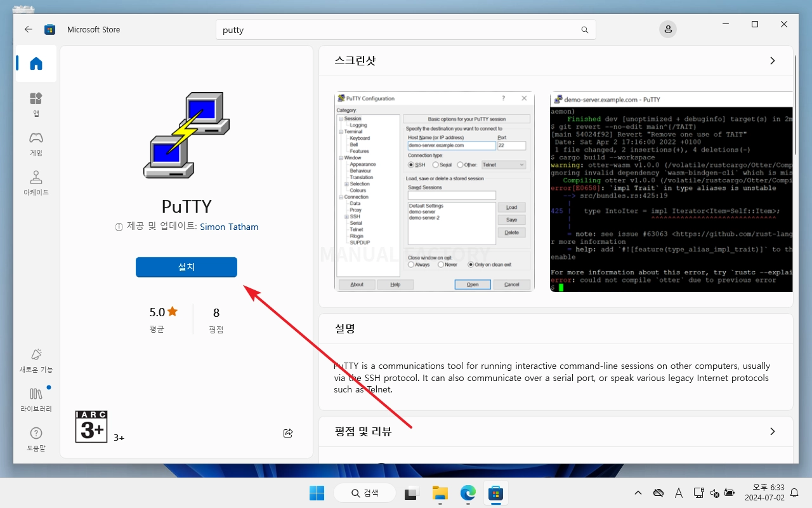Expand the ratings and reviews (평점 및 리뷰) chevron
Image resolution: width=812 pixels, height=508 pixels.
tap(772, 432)
